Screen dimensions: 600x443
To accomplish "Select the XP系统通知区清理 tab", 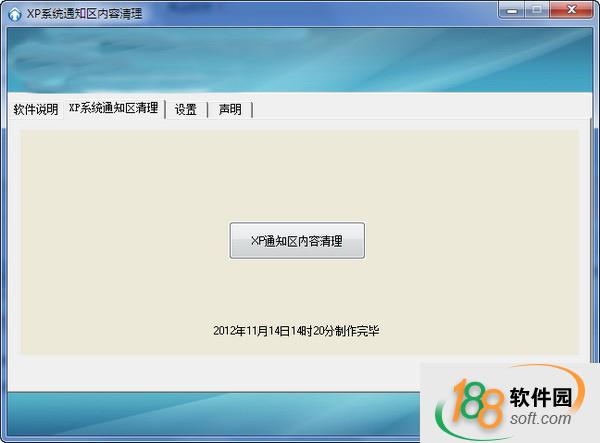I will [113, 108].
